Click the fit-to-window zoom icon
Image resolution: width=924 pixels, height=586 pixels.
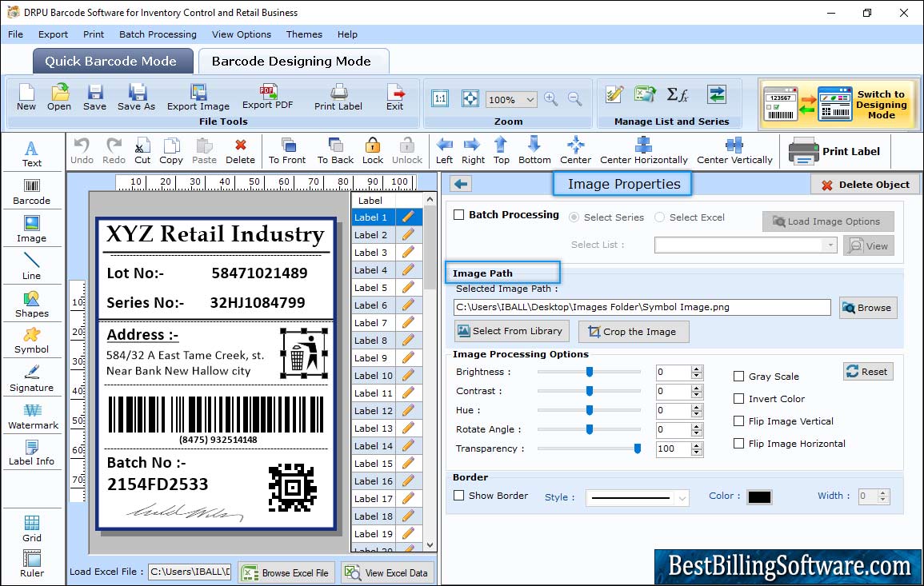click(470, 98)
